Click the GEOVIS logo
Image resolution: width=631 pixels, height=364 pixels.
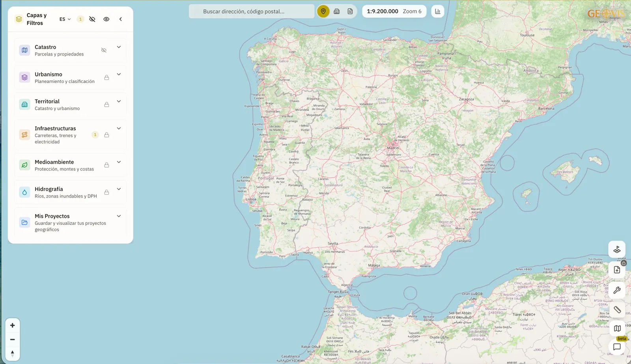click(x=606, y=14)
